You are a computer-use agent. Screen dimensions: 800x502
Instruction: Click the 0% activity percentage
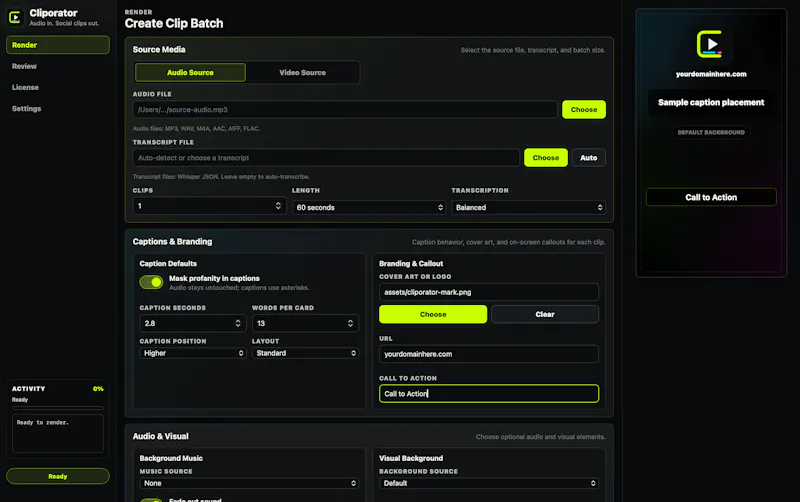click(x=98, y=389)
